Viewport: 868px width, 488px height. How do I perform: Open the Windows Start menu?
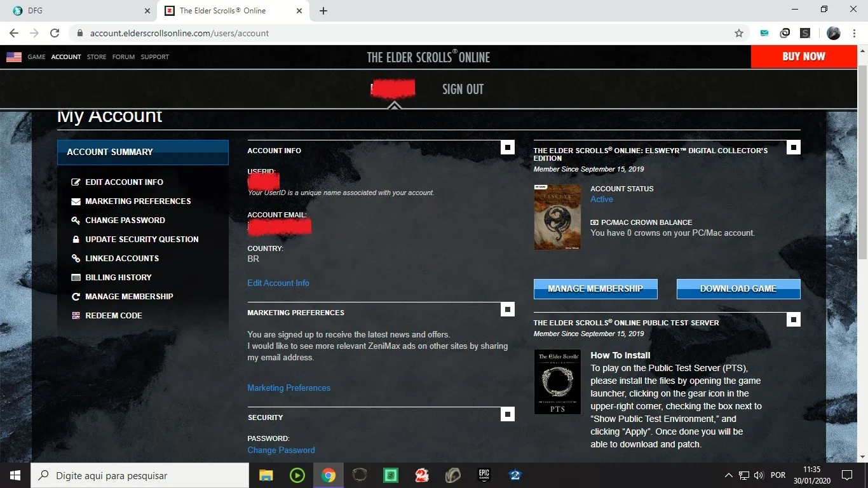coord(15,475)
